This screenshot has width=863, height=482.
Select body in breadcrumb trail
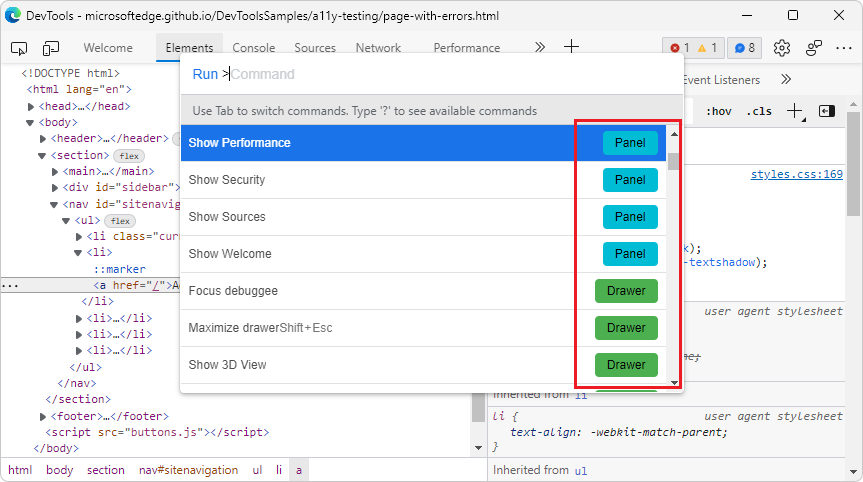[x=59, y=470]
